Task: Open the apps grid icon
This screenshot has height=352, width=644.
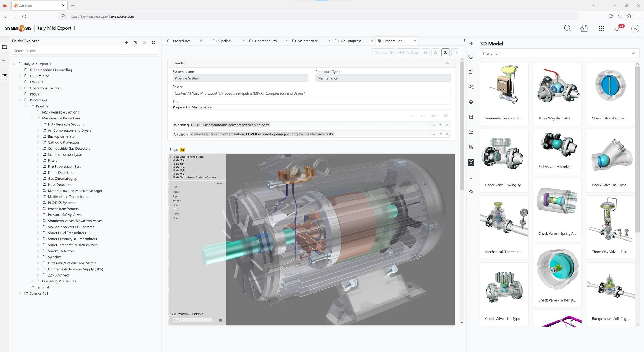Action: click(601, 29)
